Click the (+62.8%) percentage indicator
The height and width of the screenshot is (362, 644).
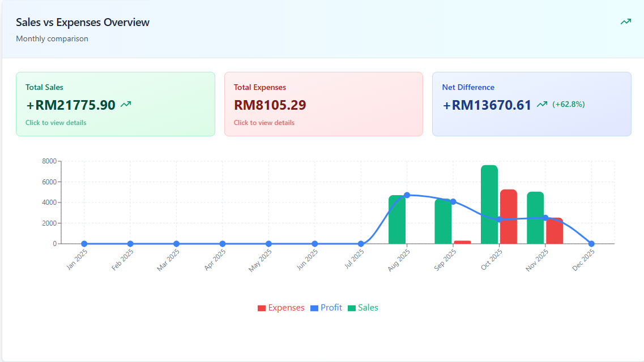pyautogui.click(x=568, y=105)
